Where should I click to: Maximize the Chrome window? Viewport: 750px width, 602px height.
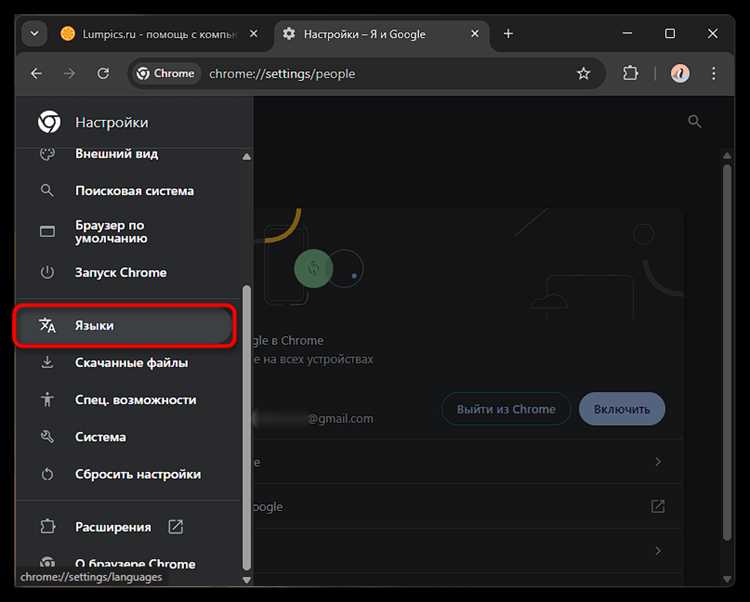click(670, 33)
